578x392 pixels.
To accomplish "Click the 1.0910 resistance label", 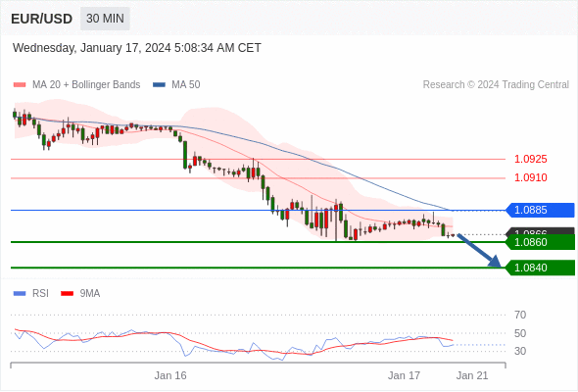I will pyautogui.click(x=530, y=177).
